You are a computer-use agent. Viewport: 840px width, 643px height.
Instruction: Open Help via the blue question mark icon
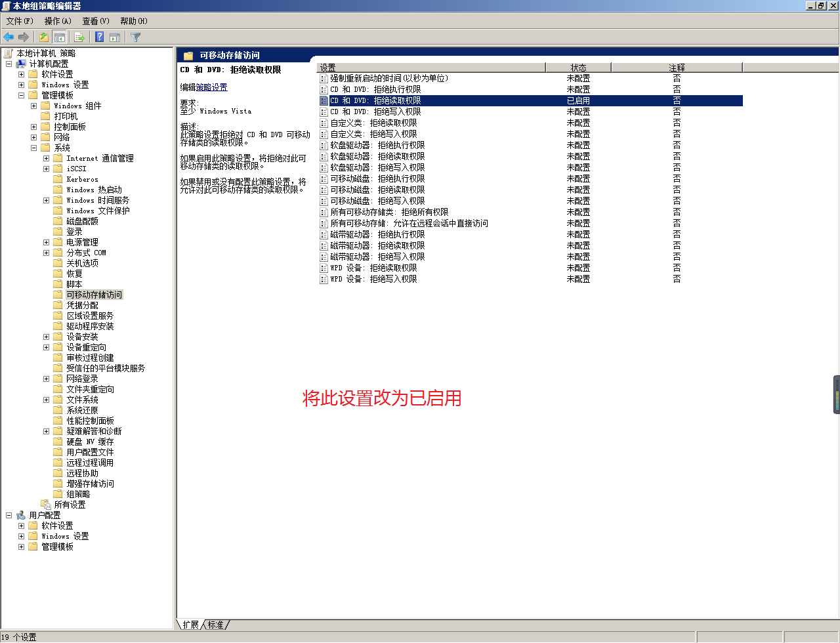(100, 37)
